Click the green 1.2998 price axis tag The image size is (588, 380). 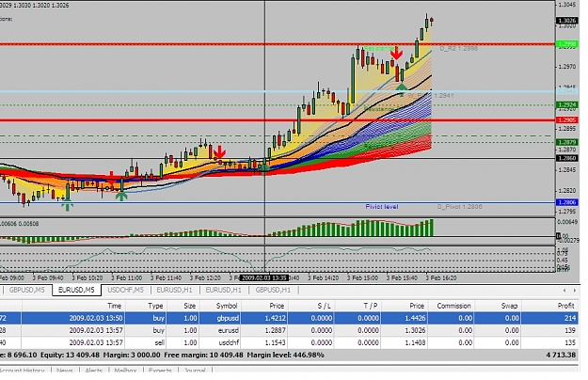[x=567, y=44]
